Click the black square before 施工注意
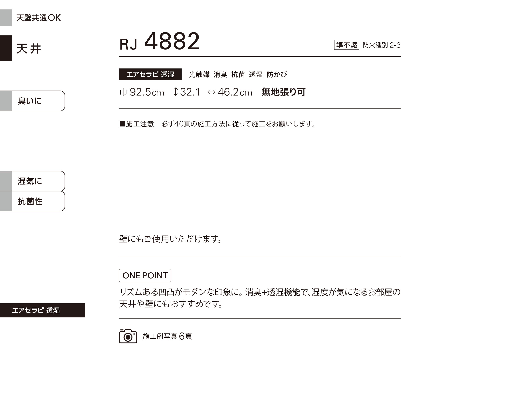 (122, 124)
